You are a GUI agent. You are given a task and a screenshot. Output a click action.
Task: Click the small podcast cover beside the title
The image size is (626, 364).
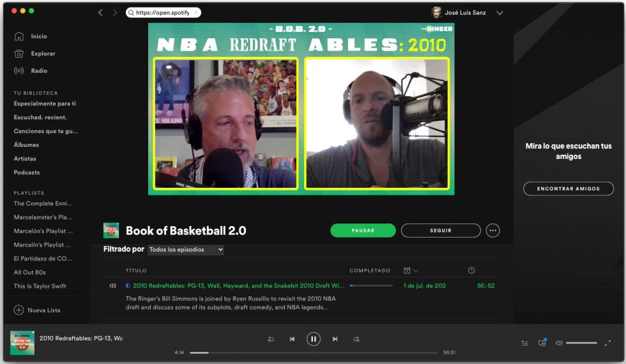(x=111, y=231)
